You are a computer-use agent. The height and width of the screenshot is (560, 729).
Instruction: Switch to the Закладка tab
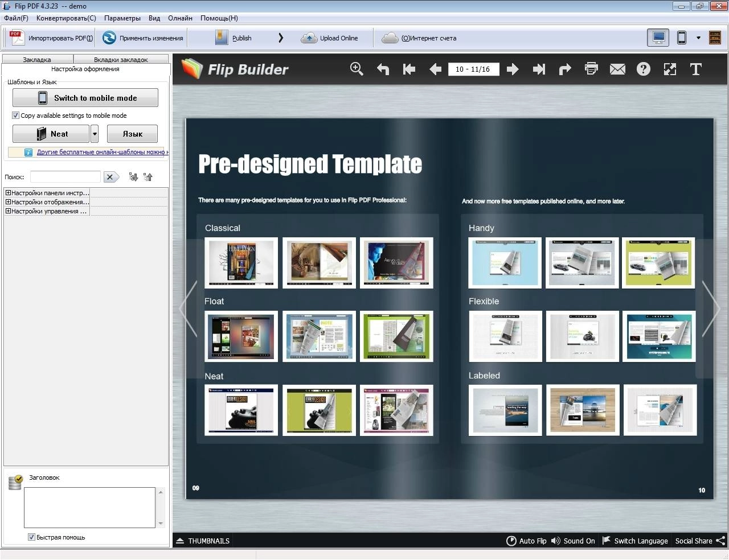[x=37, y=59]
